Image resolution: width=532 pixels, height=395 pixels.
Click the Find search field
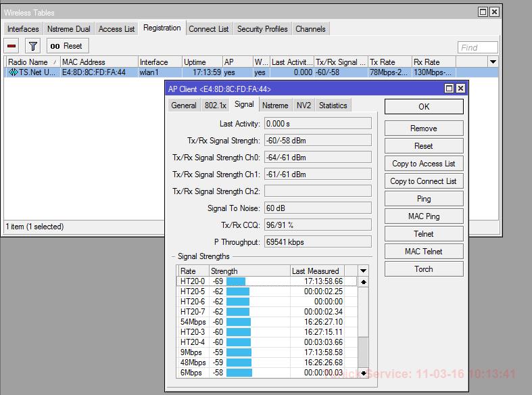[478, 47]
